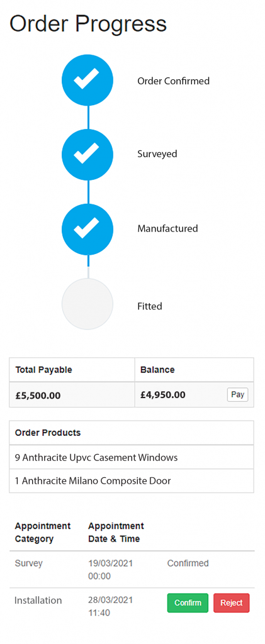The height and width of the screenshot is (644, 265).
Task: Select the Manufactured checkmark circle
Action: 87,229
